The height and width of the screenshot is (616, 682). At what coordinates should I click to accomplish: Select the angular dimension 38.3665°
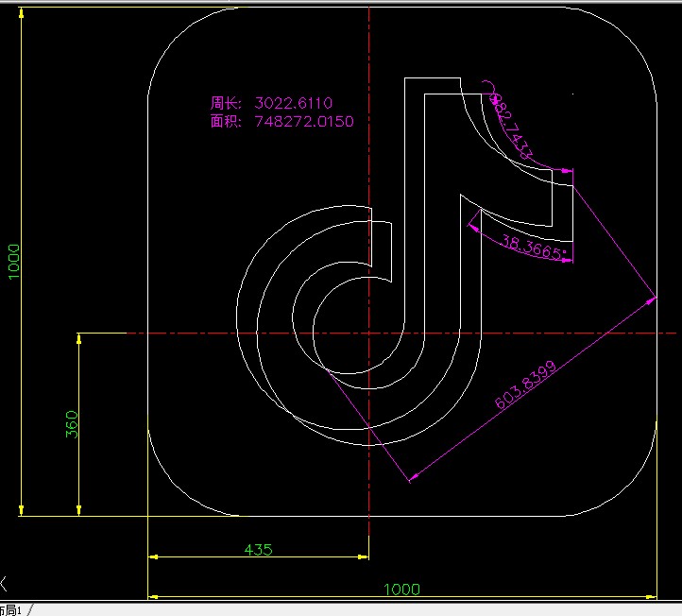click(535, 248)
